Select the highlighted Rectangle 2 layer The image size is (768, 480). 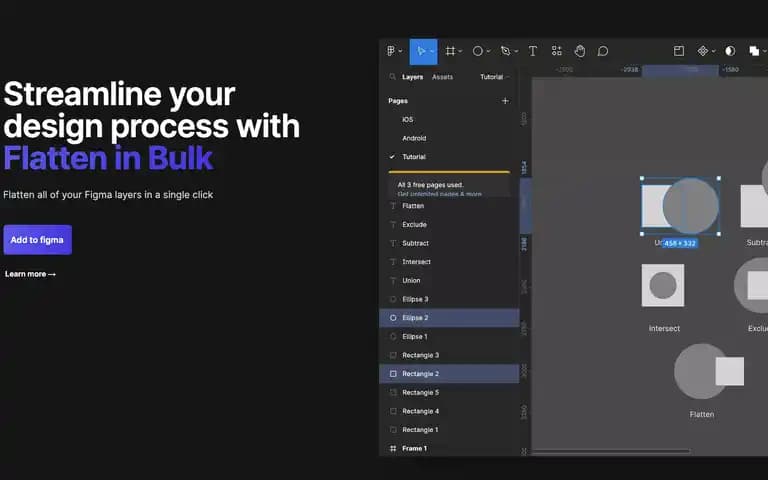450,374
